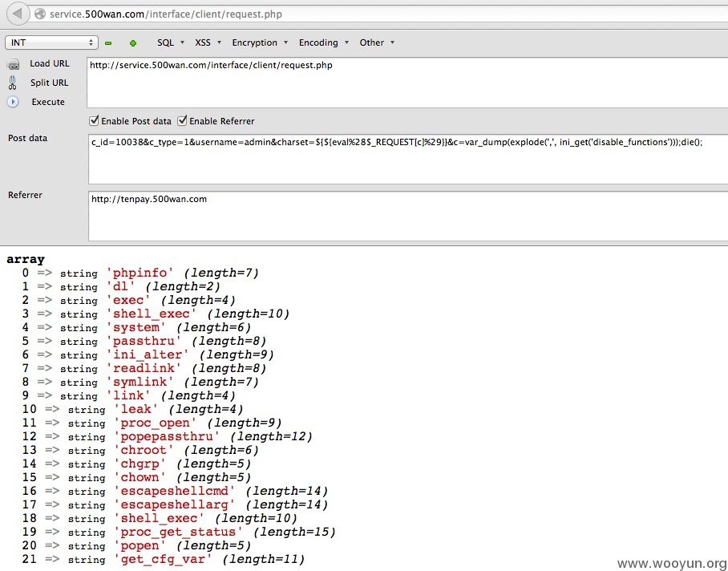Screen dimensions: 728x571
Task: Click Load URL button
Action: pyautogui.click(x=49, y=63)
